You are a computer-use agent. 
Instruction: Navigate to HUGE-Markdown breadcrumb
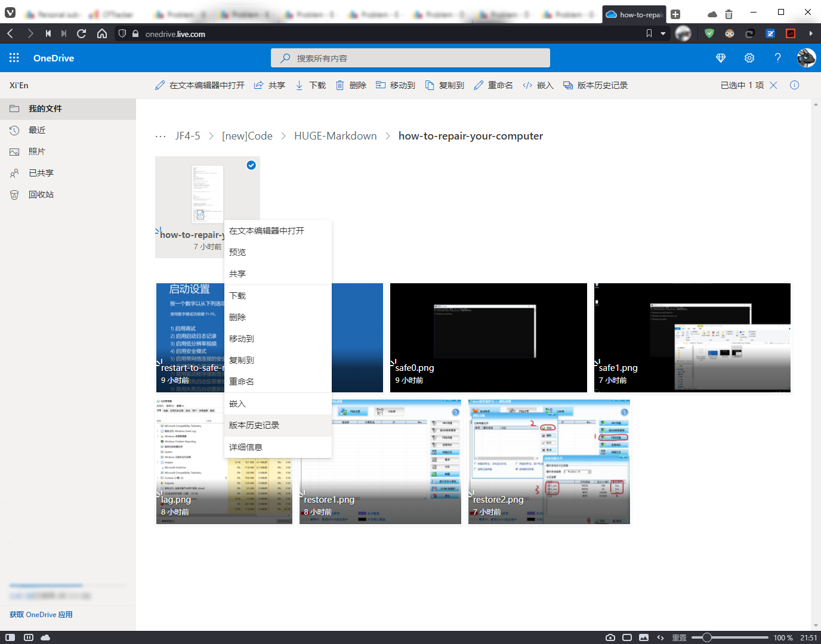pos(335,136)
